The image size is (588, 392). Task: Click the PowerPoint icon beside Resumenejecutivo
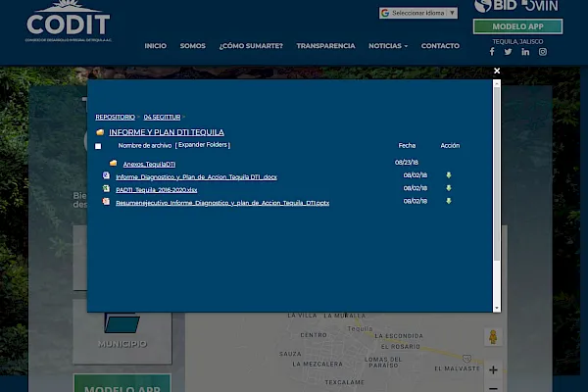106,202
